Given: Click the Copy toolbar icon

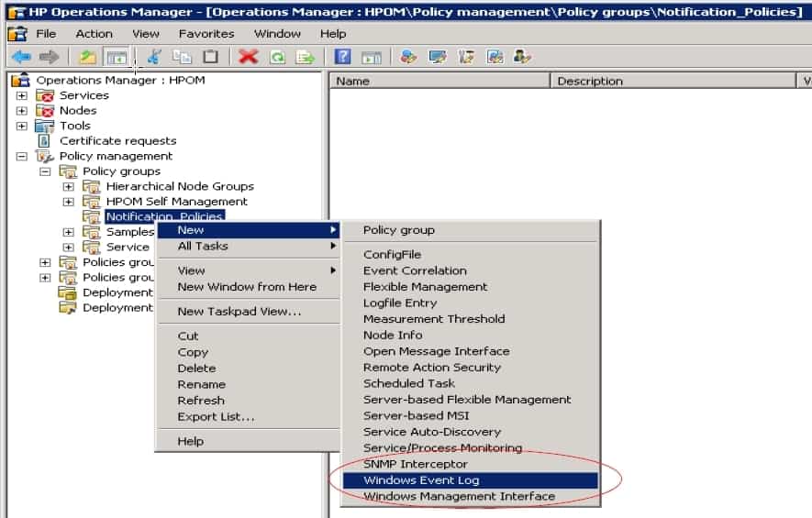Looking at the screenshot, I should point(182,57).
